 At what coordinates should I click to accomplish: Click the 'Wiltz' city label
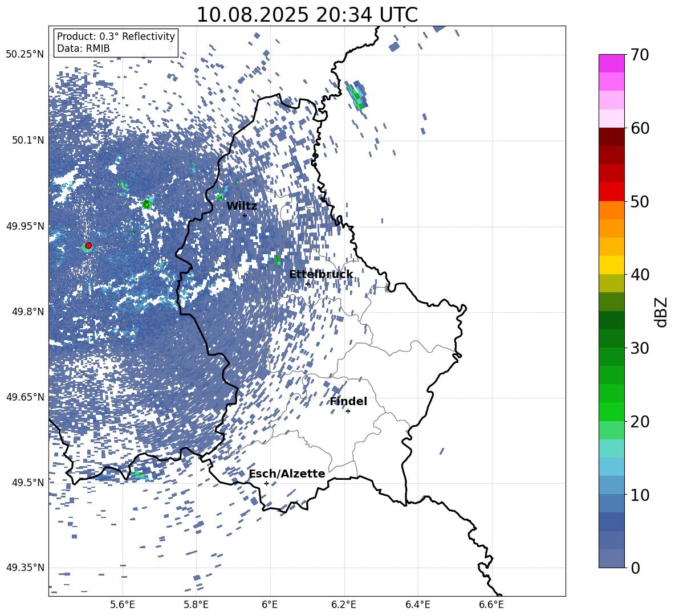tap(242, 206)
